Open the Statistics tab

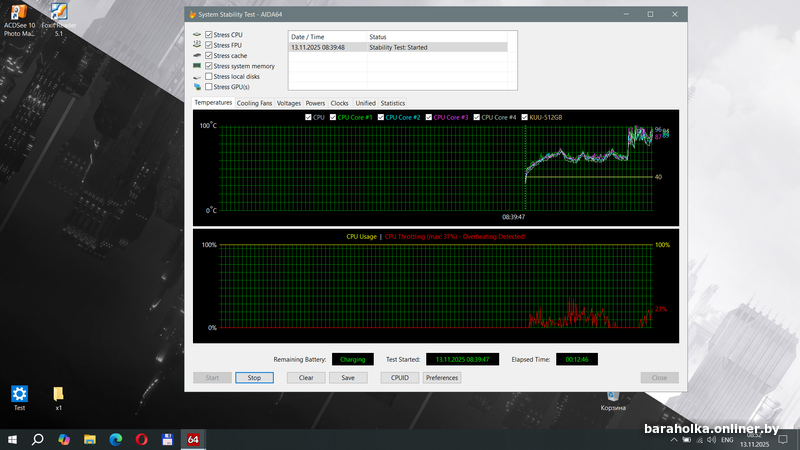pyautogui.click(x=393, y=103)
